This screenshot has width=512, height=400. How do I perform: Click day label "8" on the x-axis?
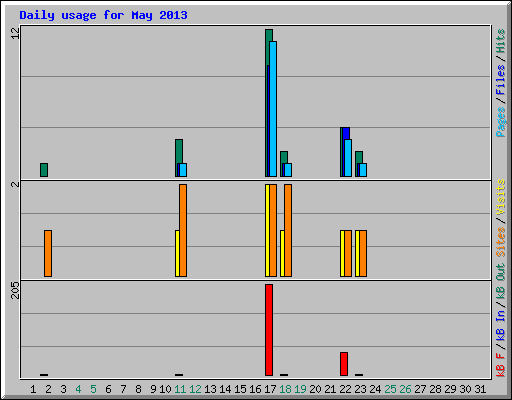click(x=138, y=389)
